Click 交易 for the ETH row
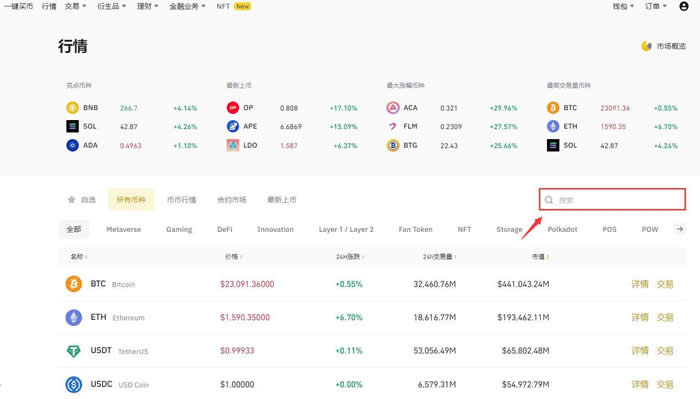Image resolution: width=700 pixels, height=399 pixels. point(665,317)
